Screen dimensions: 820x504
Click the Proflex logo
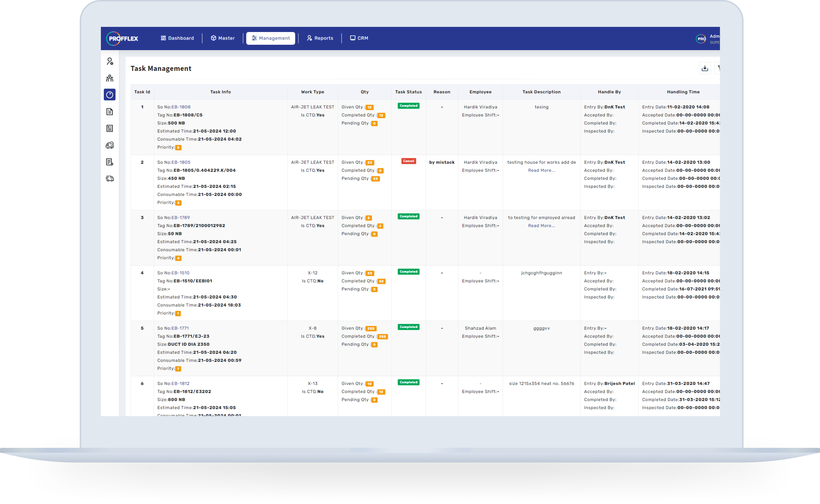pos(122,38)
